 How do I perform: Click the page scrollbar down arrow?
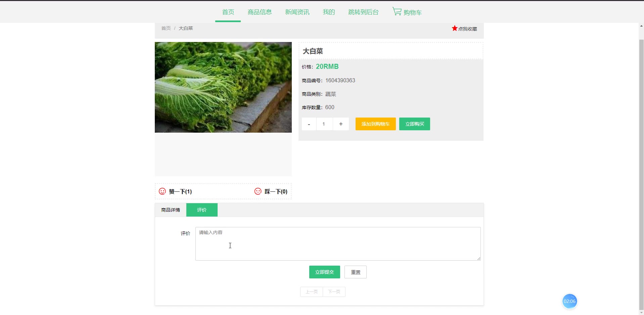click(x=641, y=312)
